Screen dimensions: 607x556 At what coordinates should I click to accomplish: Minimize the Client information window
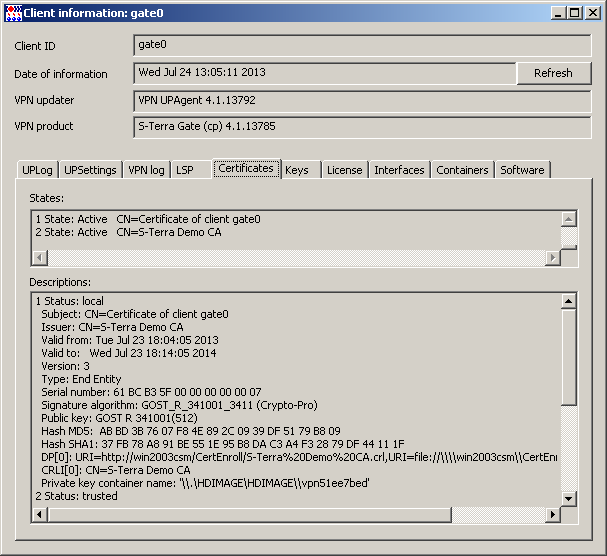558,13
